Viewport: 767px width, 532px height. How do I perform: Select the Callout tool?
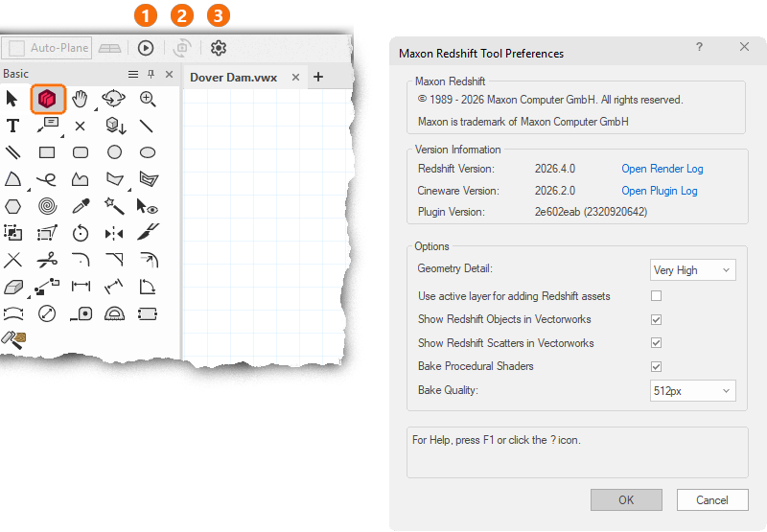(47, 125)
